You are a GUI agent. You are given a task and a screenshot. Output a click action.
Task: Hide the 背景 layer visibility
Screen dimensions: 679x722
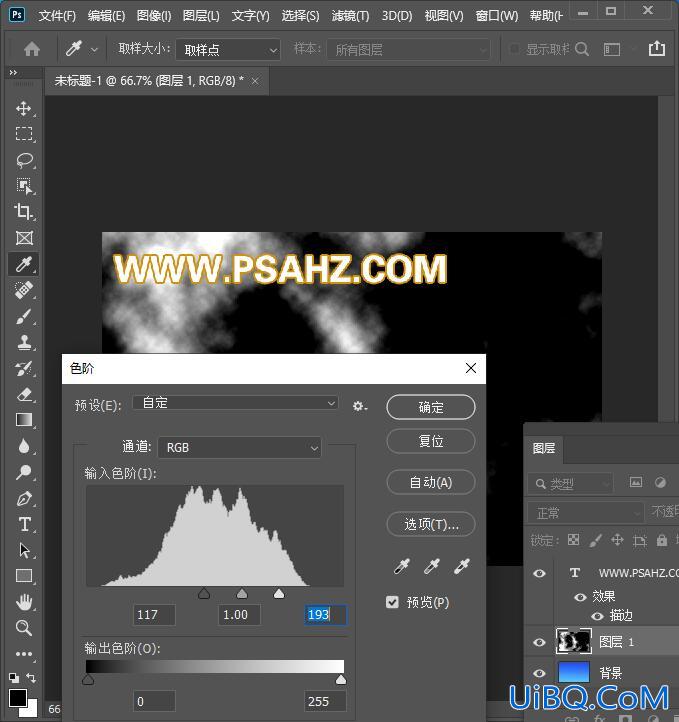539,673
